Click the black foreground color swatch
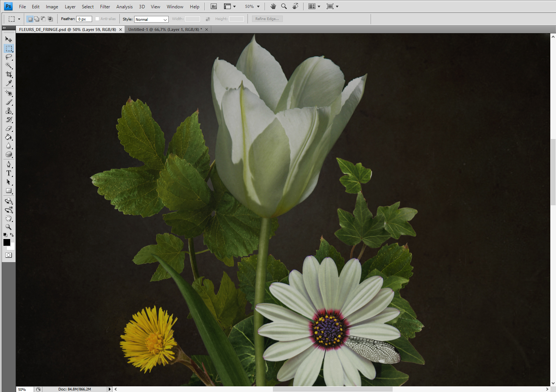 tap(7, 242)
